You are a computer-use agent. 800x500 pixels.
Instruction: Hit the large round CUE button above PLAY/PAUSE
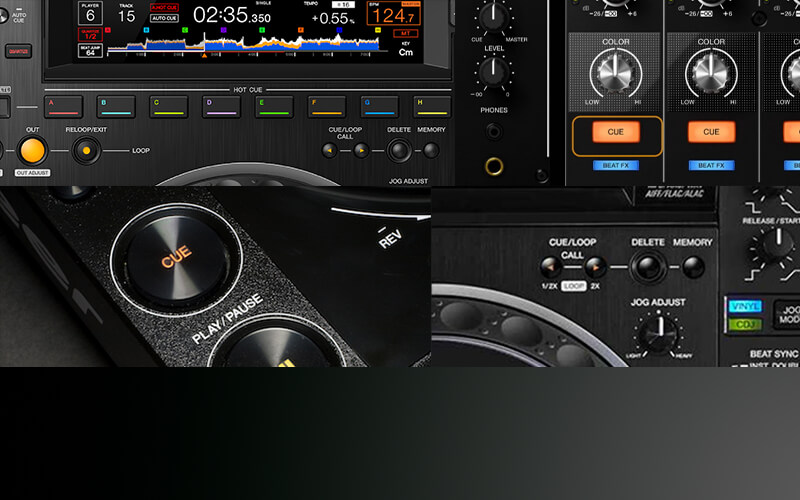coord(177,258)
